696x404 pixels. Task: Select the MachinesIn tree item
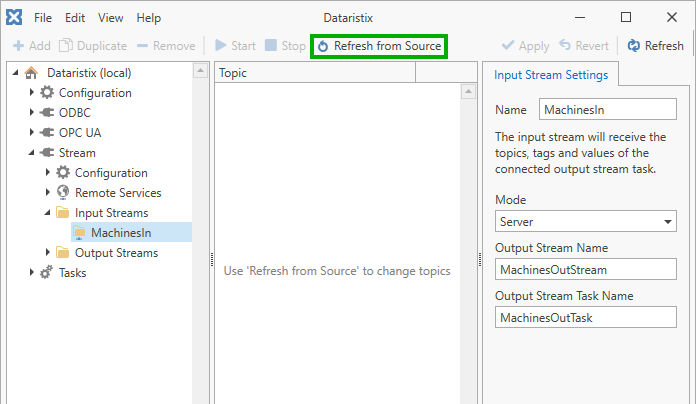point(131,232)
